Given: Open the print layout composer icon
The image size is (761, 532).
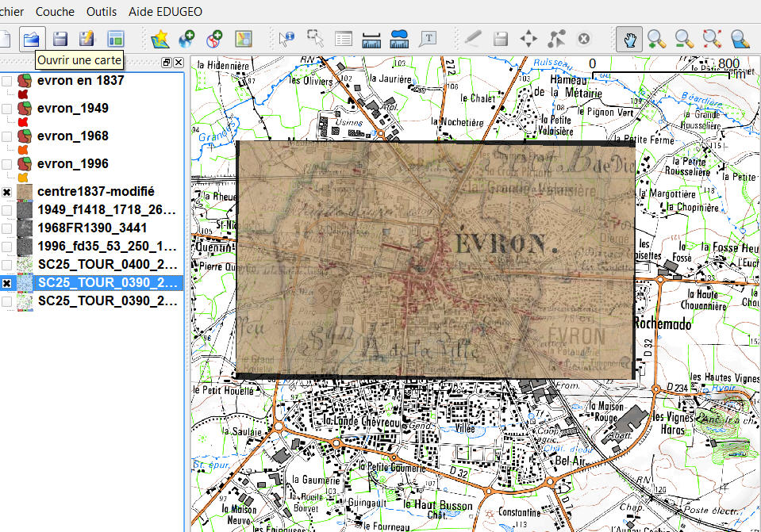Looking at the screenshot, I should pyautogui.click(x=116, y=38).
